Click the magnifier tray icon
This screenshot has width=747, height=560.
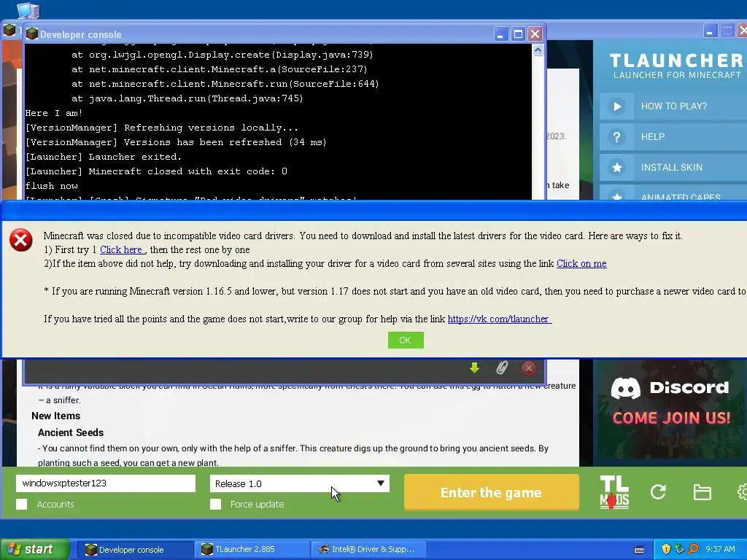click(693, 549)
